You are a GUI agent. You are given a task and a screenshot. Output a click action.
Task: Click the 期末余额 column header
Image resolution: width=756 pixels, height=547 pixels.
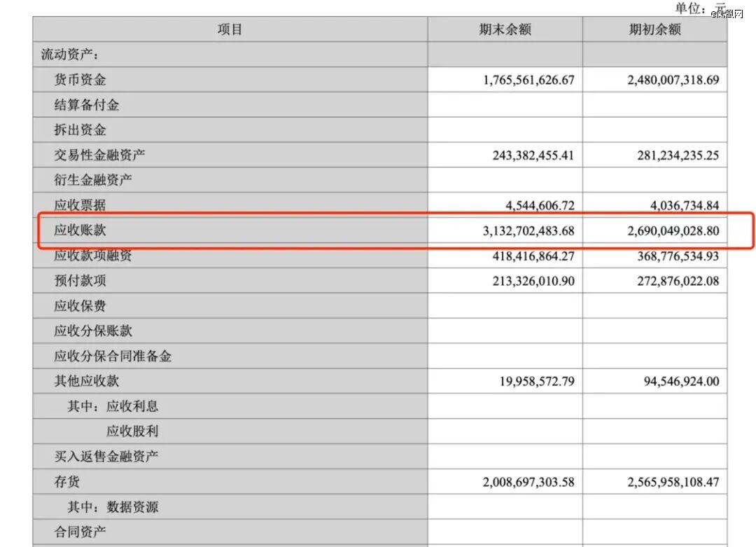point(504,29)
